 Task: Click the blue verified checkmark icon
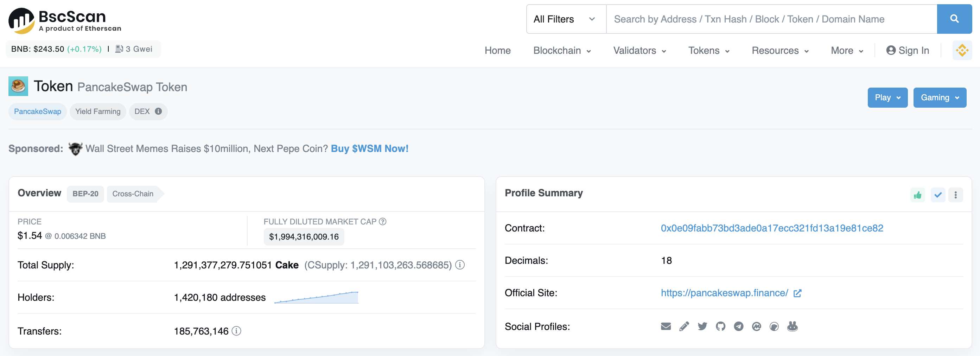click(x=938, y=195)
